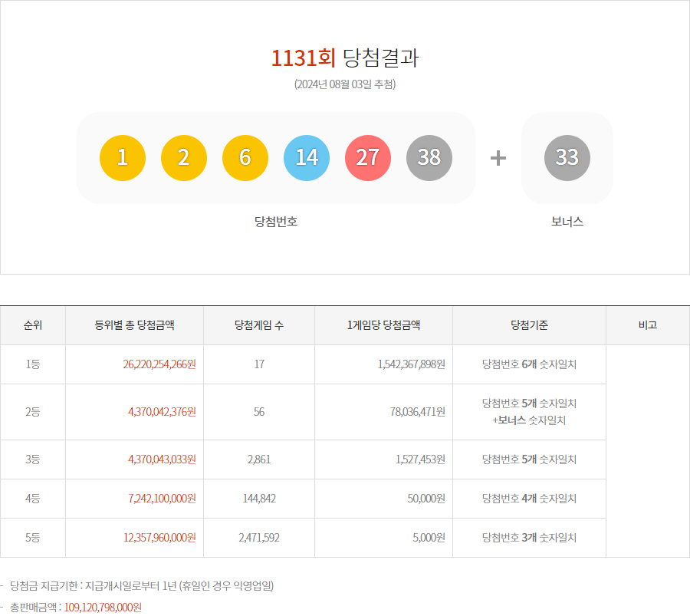Image resolution: width=690 pixels, height=616 pixels.
Task: Click the '비고' column header
Action: 647,325
